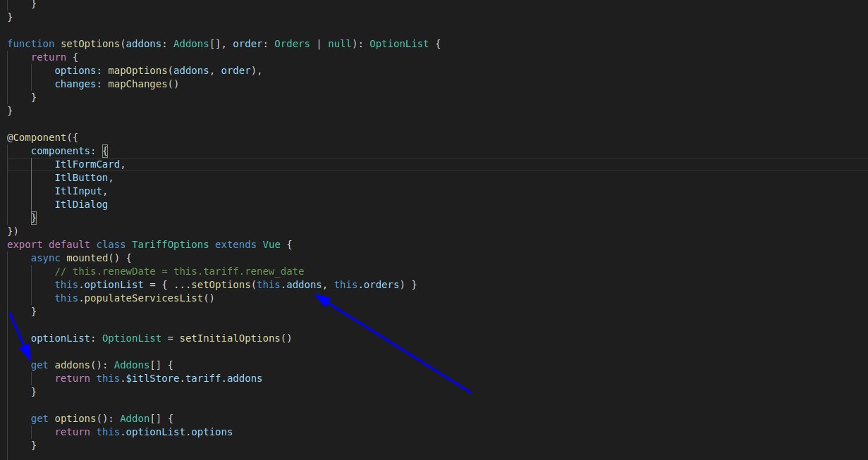Click the 'async' keyword

click(46, 258)
